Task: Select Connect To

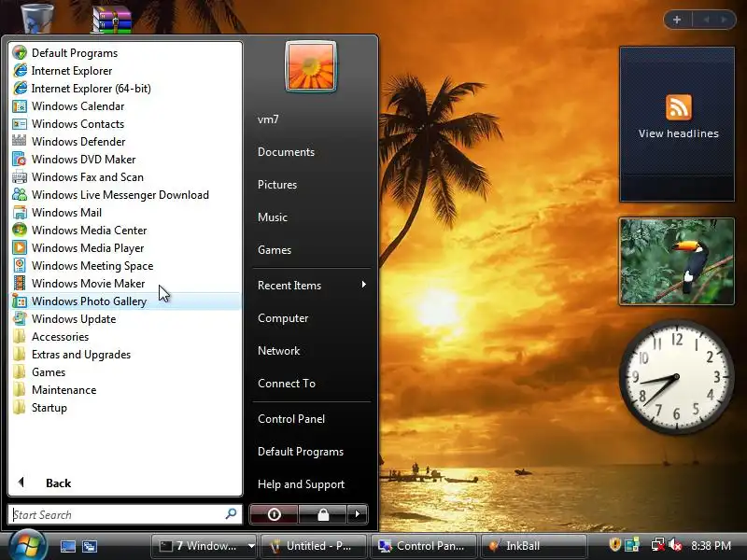Action: pos(287,384)
